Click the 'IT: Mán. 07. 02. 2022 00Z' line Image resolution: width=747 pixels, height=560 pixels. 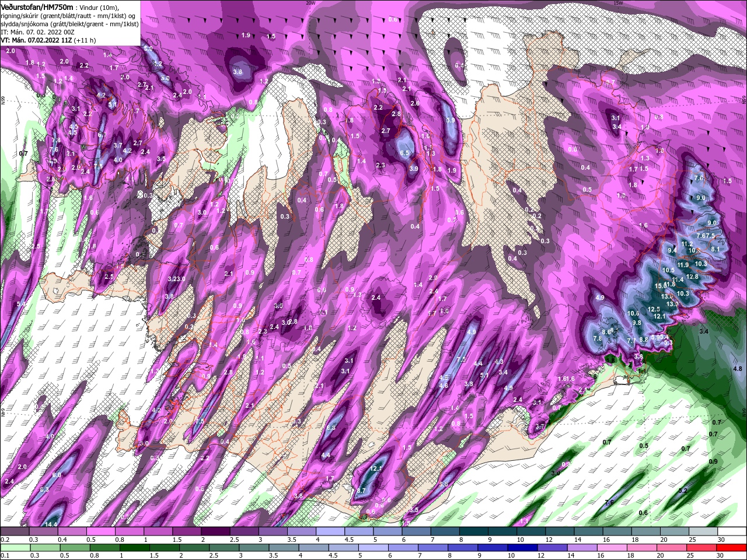click(37, 32)
